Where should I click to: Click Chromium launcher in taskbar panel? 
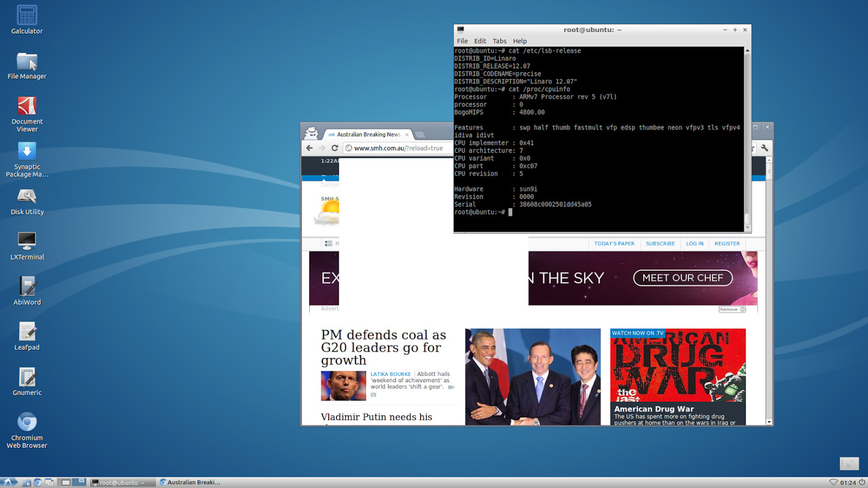(x=37, y=483)
